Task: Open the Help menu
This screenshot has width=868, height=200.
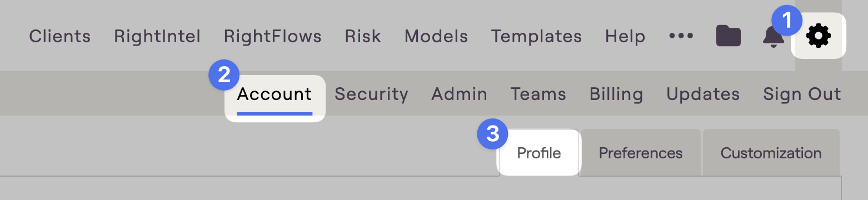Action: tap(625, 37)
